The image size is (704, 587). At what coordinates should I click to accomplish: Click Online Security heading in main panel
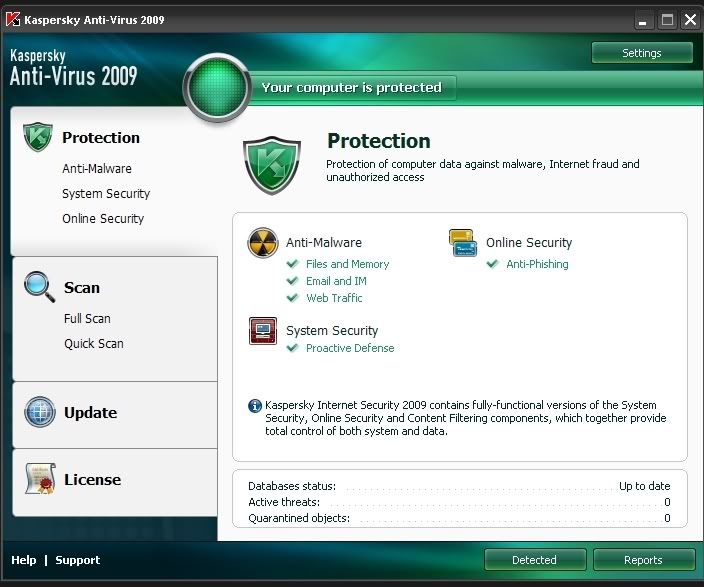529,243
